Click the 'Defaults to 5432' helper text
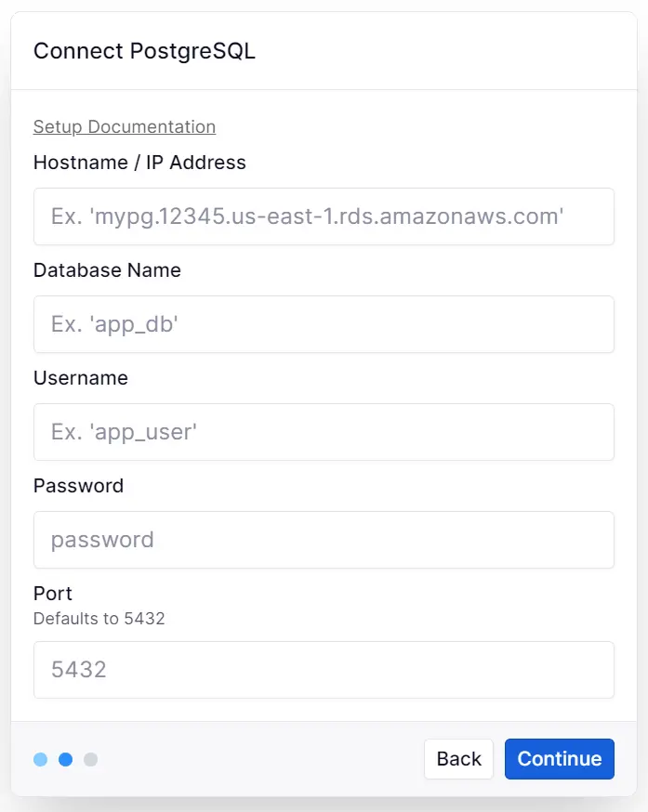This screenshot has height=812, width=648. [x=99, y=618]
